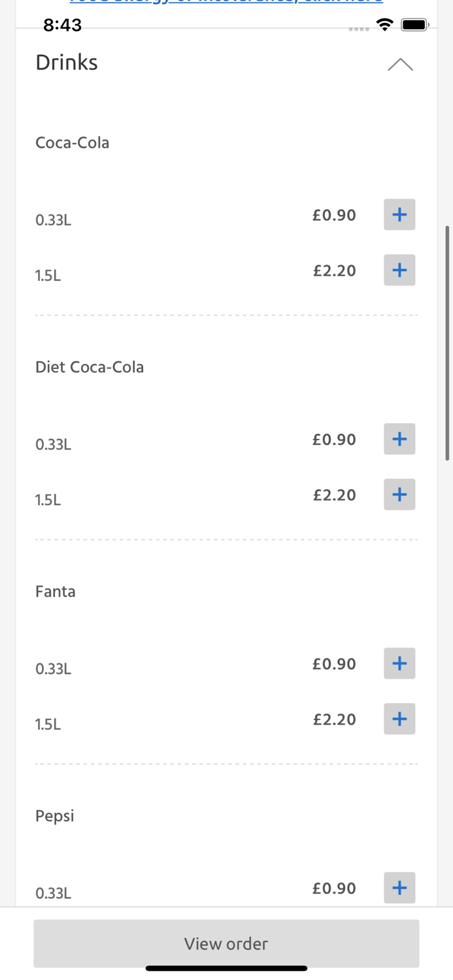Add Diet Coca-Cola 1.5L to order
Image resolution: width=453 pixels, height=980 pixels.
[399, 495]
